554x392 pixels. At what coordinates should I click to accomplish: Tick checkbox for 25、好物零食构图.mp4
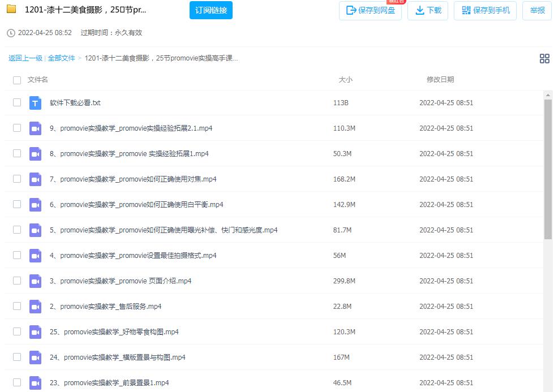[17, 331]
